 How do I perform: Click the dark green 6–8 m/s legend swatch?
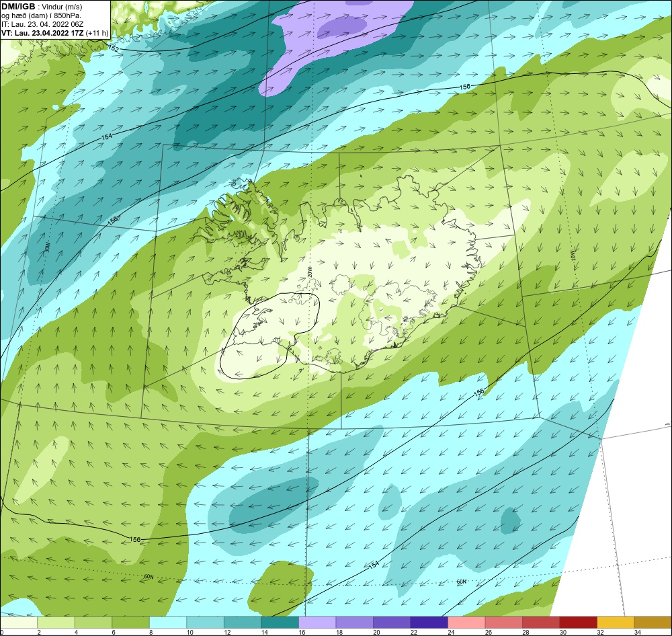click(131, 623)
